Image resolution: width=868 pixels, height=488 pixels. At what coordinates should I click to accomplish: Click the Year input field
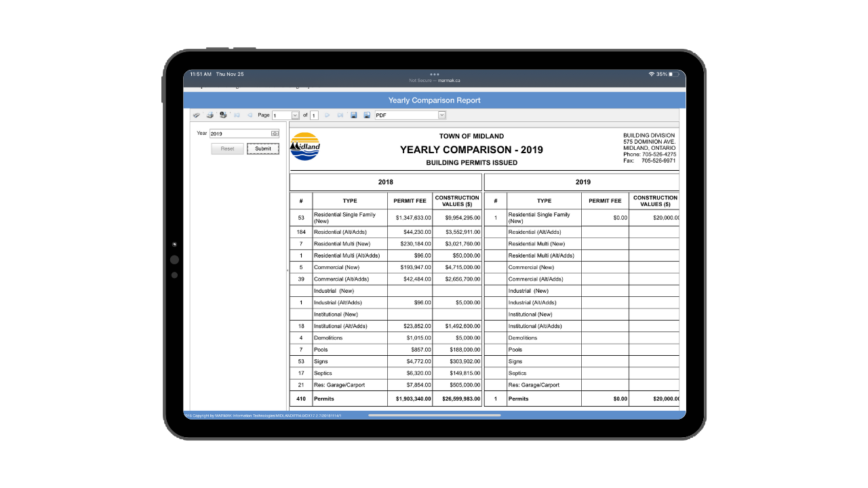[x=244, y=134]
